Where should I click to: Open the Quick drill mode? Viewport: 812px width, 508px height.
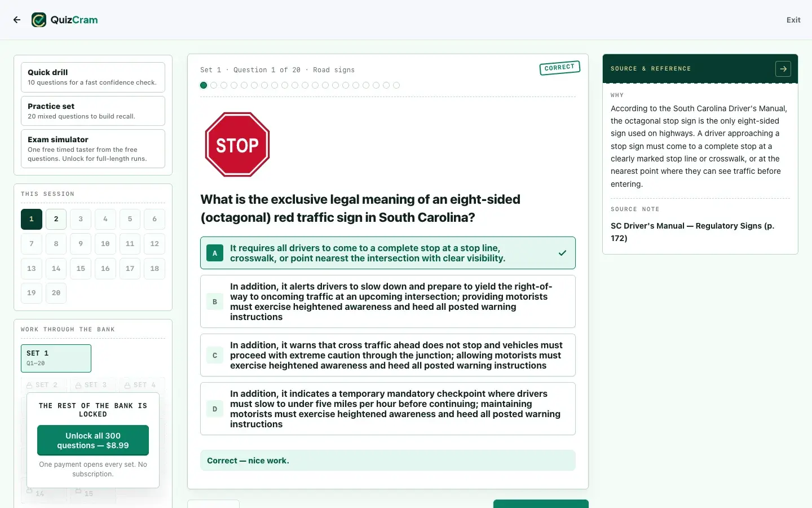93,77
